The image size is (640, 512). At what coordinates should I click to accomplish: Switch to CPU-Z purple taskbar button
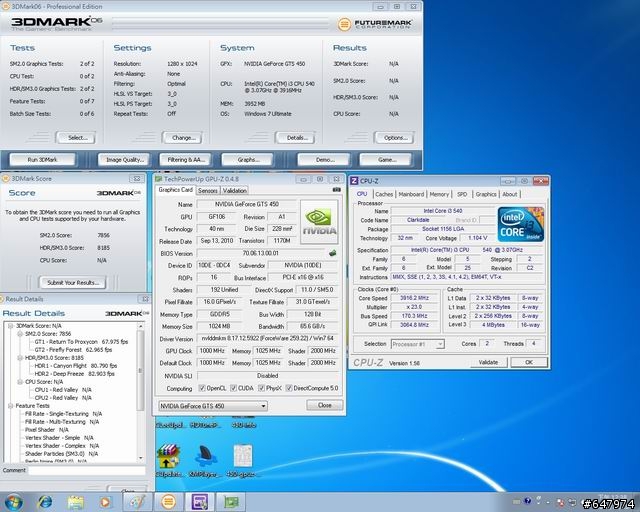pyautogui.click(x=200, y=502)
